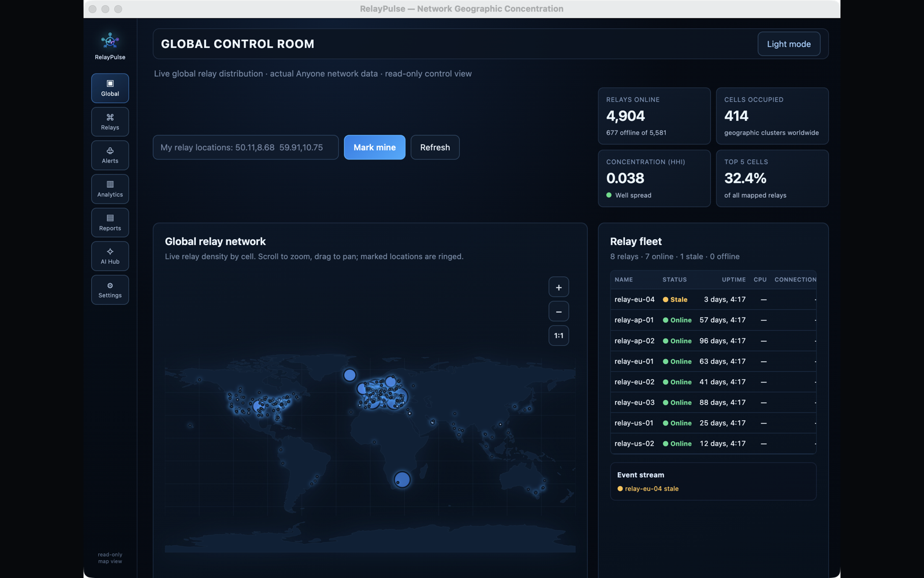Click the Online status of relay-us-02
The height and width of the screenshot is (578, 924).
click(x=677, y=444)
